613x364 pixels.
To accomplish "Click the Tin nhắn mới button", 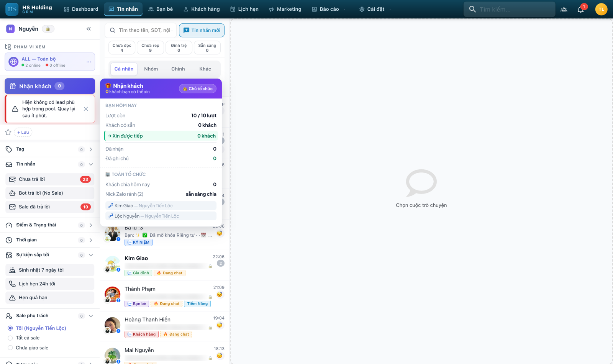I will (x=202, y=30).
